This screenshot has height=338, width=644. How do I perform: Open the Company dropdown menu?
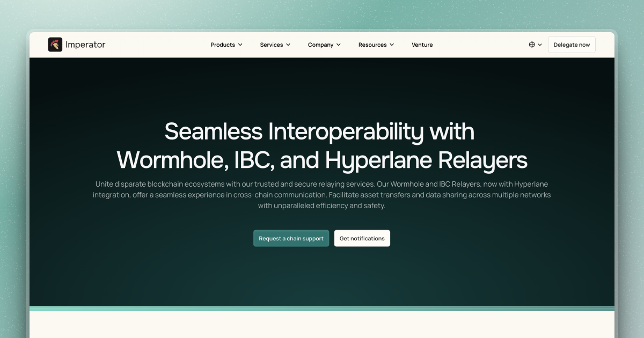coord(324,45)
